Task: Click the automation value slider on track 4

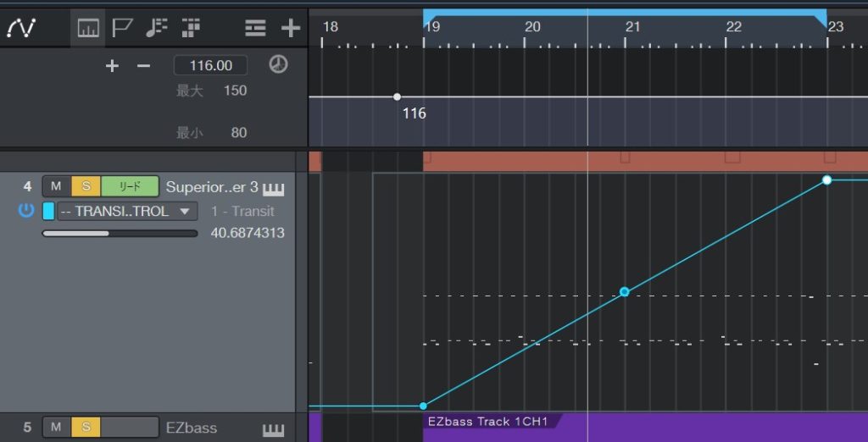Action: coord(119,233)
